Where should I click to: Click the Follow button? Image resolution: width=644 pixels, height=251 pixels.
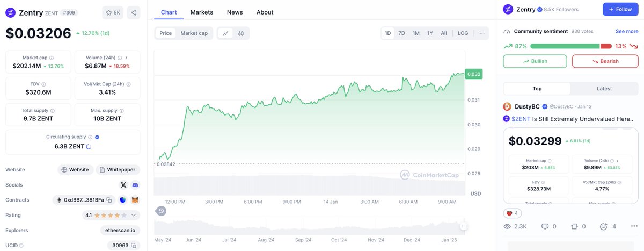[x=620, y=9]
